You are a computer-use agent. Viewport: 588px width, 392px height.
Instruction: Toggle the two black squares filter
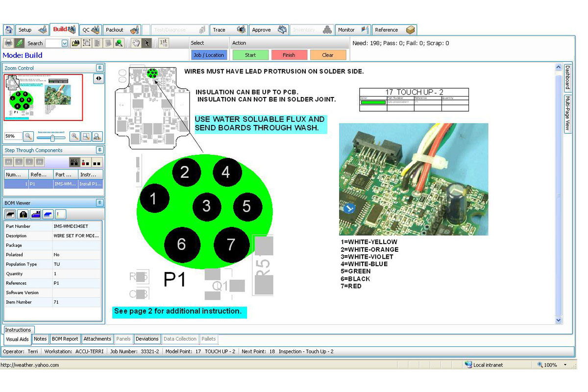click(97, 162)
